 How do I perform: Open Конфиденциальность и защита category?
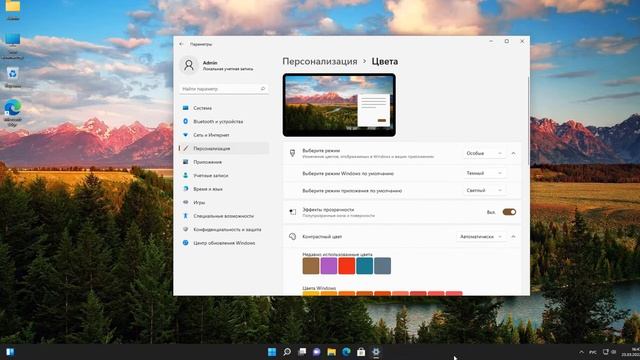pos(224,229)
